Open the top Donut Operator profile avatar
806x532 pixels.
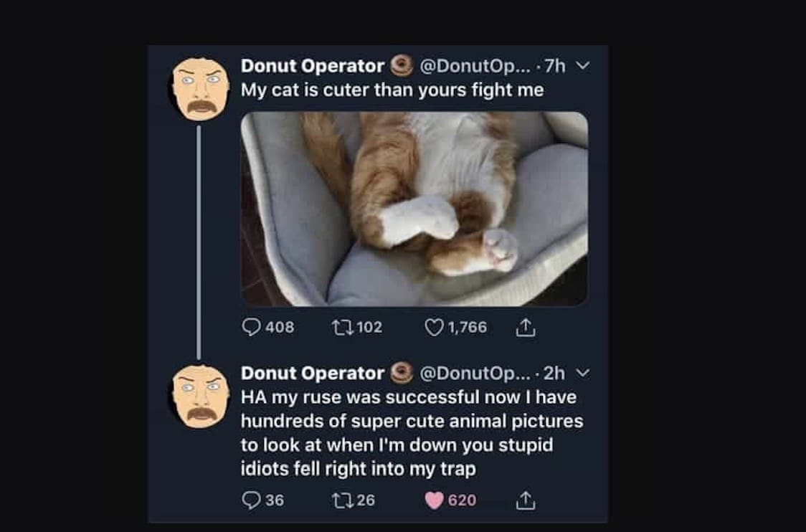tap(201, 89)
